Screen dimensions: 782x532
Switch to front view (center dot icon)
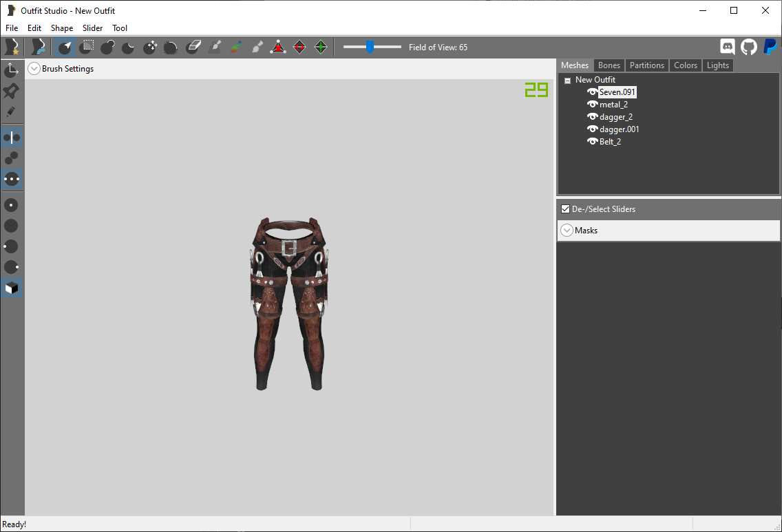[12, 205]
